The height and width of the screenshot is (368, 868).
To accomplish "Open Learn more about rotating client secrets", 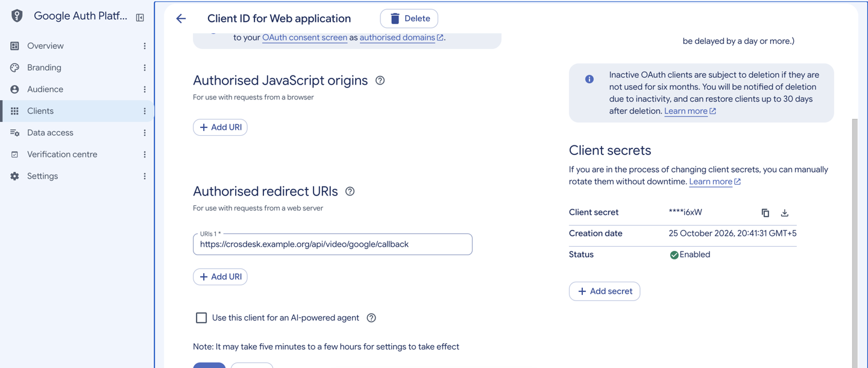I will click(x=715, y=182).
